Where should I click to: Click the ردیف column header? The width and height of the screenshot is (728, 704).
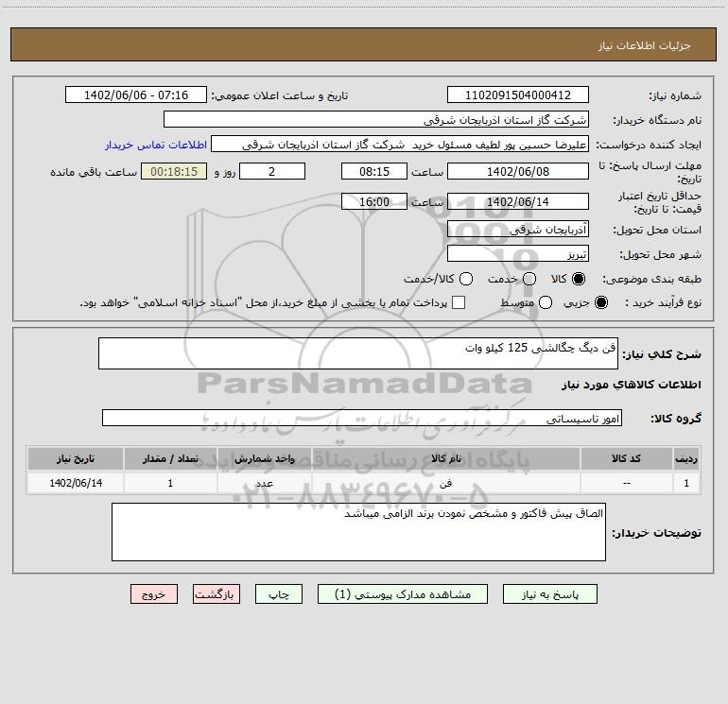[686, 458]
